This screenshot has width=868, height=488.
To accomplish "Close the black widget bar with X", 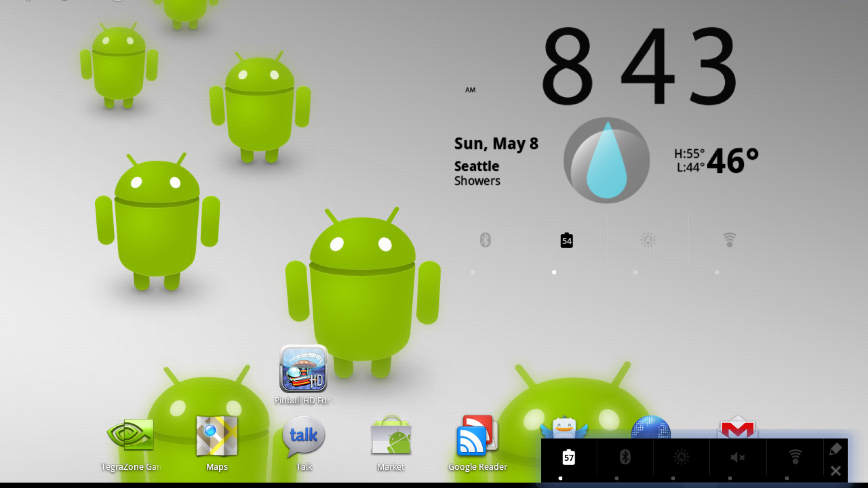I will [x=835, y=471].
